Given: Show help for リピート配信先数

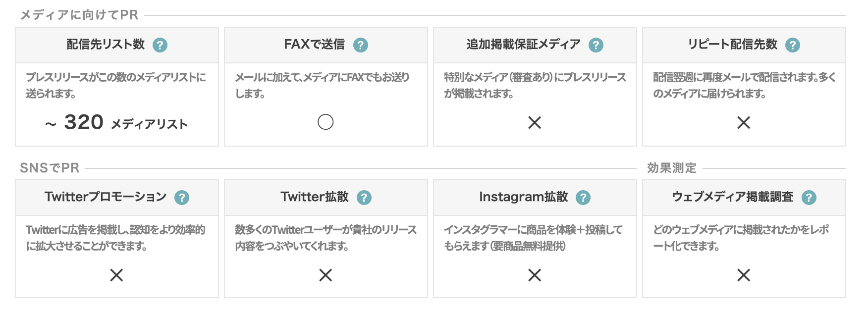Looking at the screenshot, I should click(x=793, y=45).
